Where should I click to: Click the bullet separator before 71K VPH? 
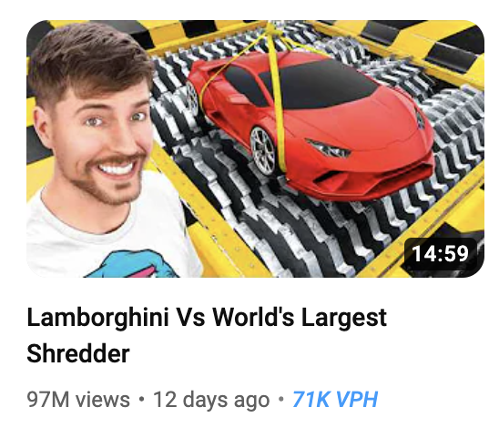(x=280, y=399)
